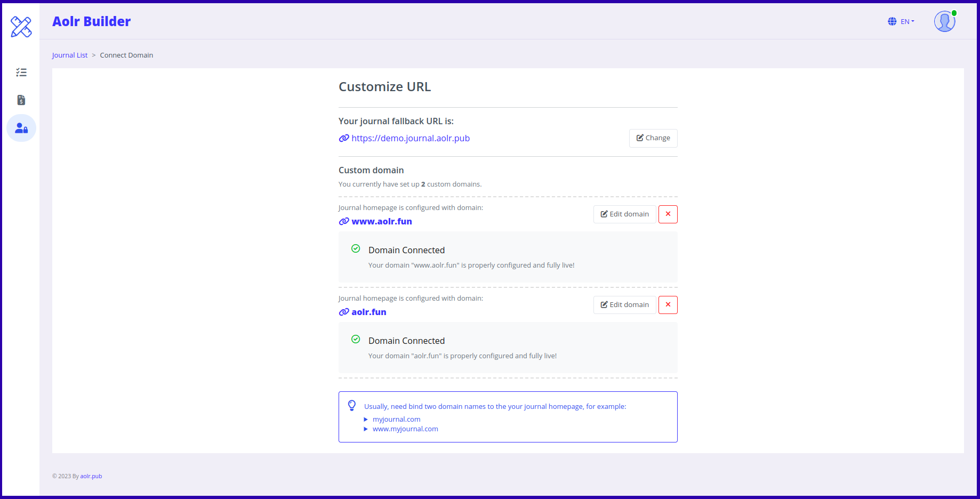Click the user avatar profile icon
The height and width of the screenshot is (499, 980).
point(944,22)
